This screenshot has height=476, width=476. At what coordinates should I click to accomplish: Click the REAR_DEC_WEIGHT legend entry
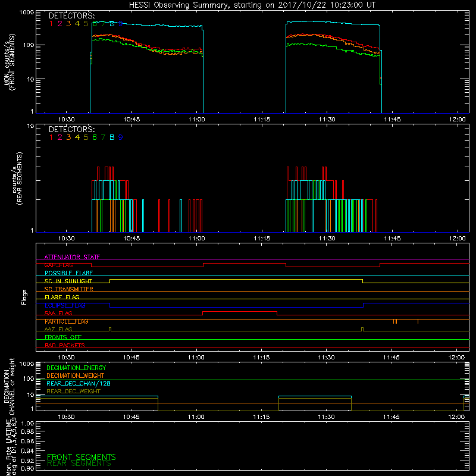(x=73, y=392)
